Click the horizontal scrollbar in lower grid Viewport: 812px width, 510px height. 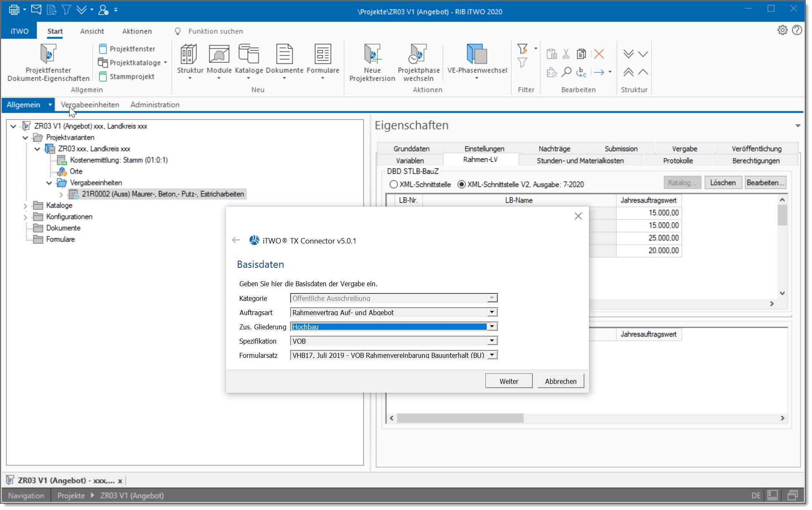pos(460,418)
